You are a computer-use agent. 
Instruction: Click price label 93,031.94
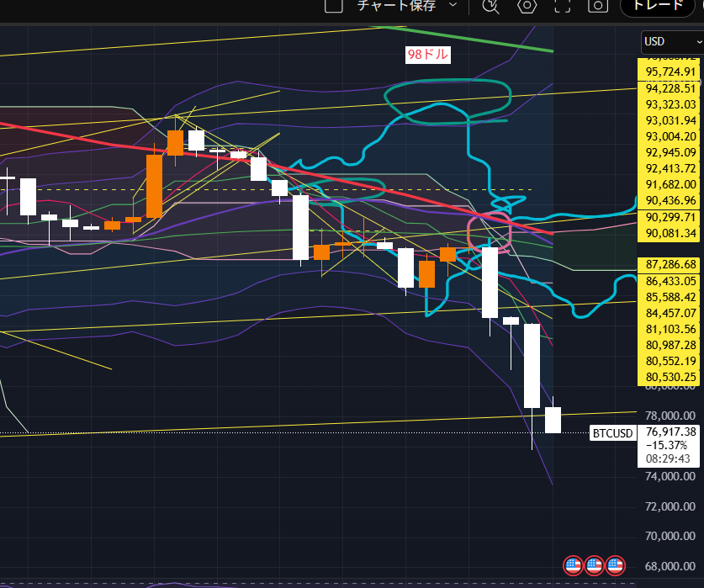pos(670,121)
